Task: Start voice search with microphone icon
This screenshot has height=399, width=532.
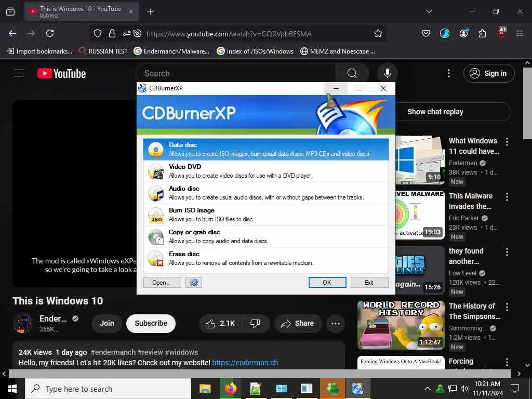Action: tap(387, 73)
